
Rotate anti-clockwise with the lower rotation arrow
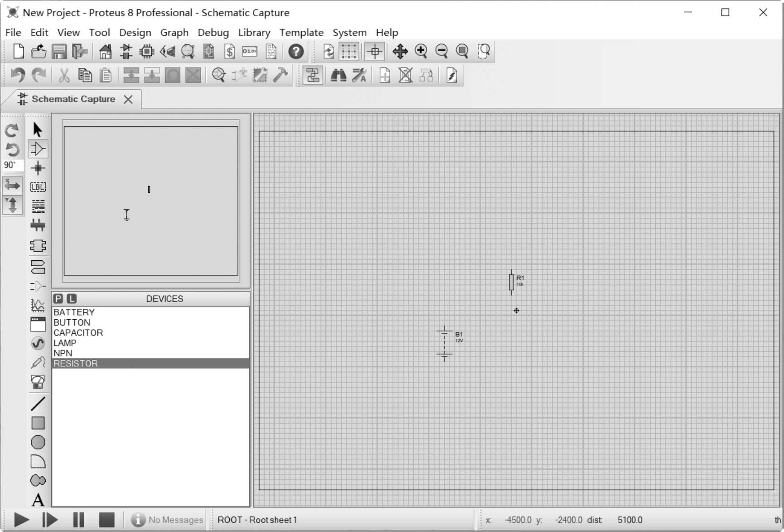[12, 149]
